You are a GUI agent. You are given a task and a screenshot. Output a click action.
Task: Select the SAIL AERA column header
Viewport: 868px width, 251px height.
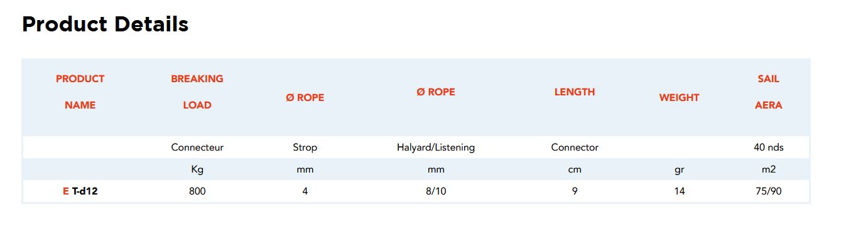[x=768, y=92]
